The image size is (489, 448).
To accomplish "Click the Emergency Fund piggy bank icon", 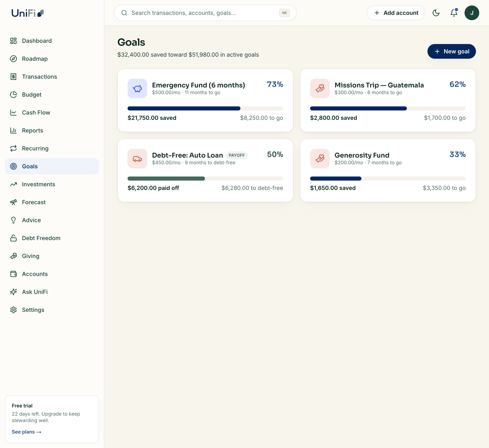I will click(x=137, y=88).
